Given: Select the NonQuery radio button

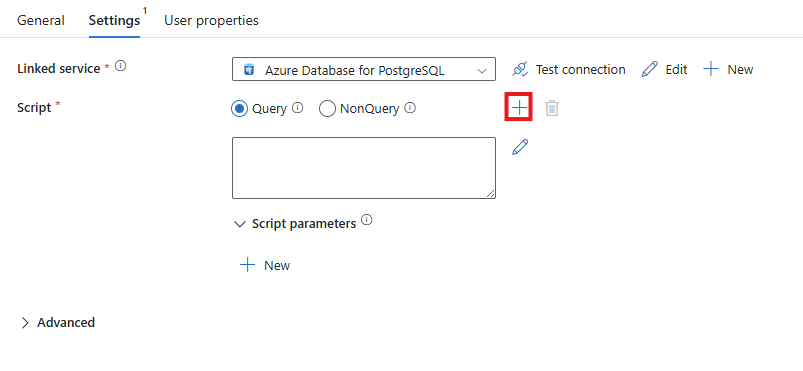Looking at the screenshot, I should tap(327, 109).
